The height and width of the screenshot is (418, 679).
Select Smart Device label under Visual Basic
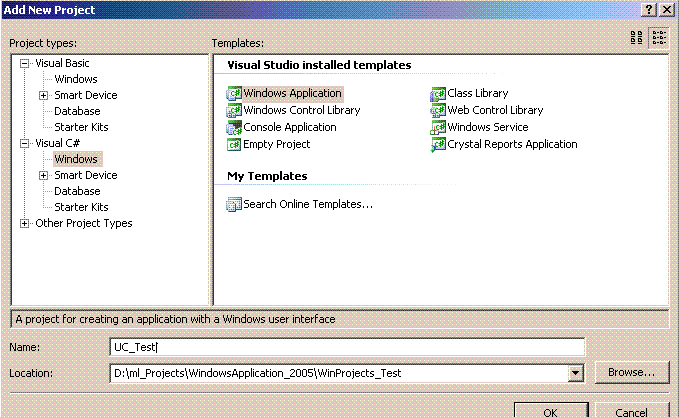pos(86,95)
